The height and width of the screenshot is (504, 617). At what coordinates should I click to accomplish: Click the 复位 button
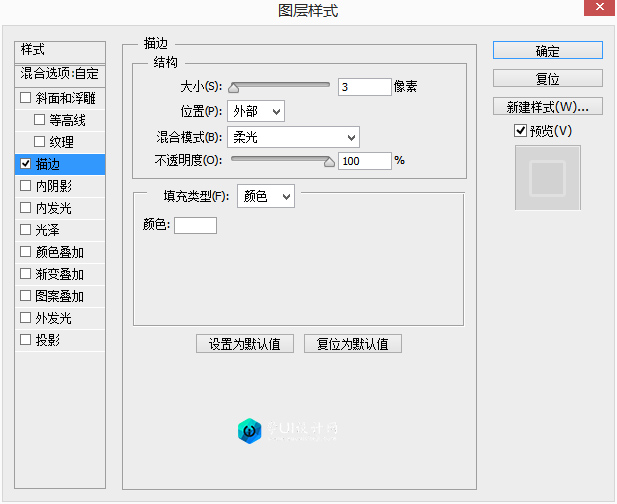coord(547,79)
